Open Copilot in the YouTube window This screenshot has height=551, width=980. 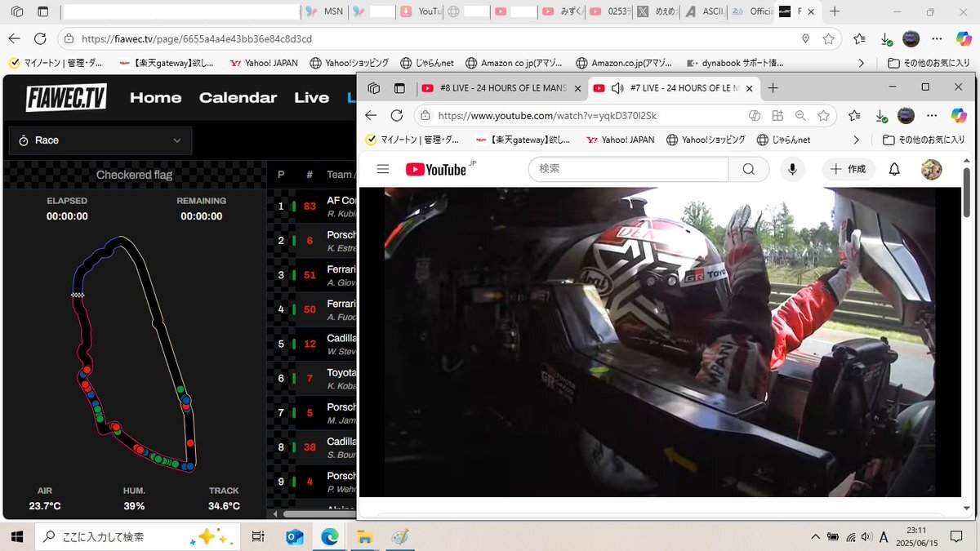(x=959, y=116)
